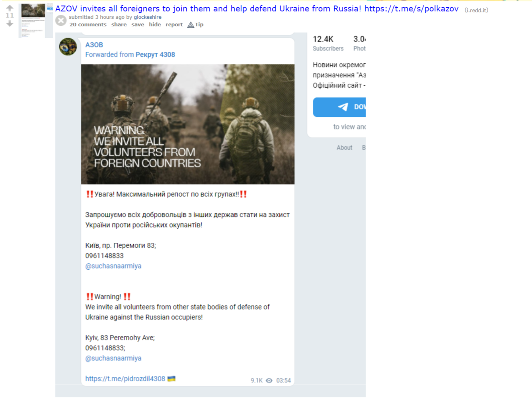Screen dimensions: 532x401
Task: Click the Telegram paper plane download button
Action: (x=339, y=107)
